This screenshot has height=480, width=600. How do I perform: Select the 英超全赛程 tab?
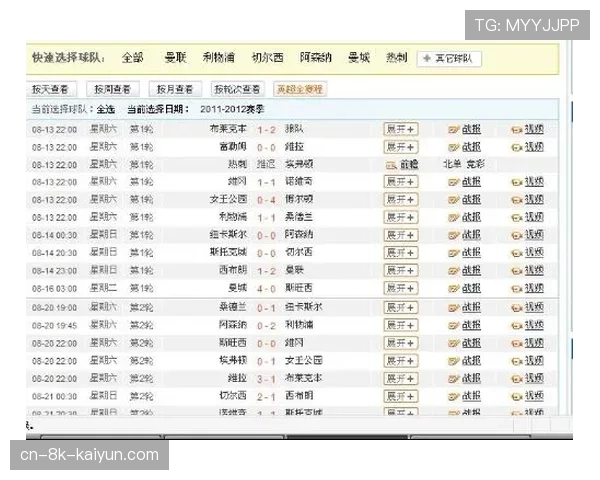[300, 90]
